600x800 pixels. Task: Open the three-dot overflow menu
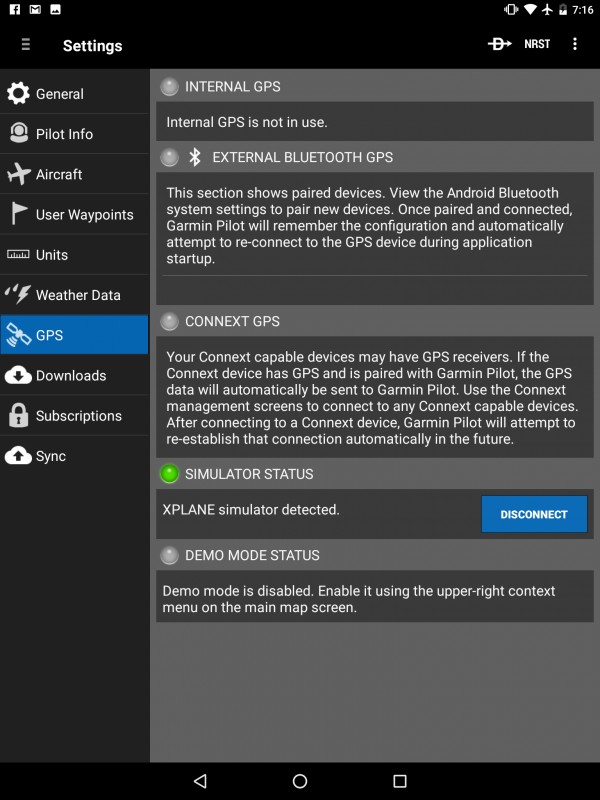574,44
